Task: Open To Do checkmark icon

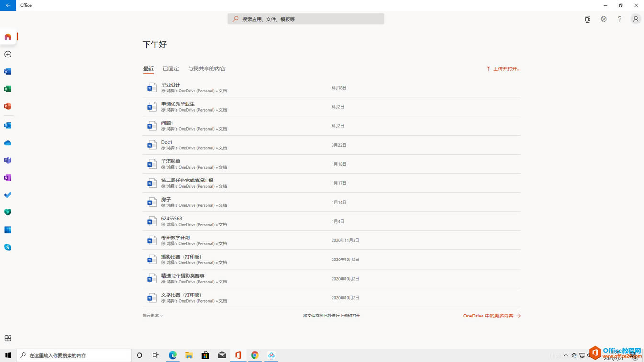Action: [x=8, y=195]
